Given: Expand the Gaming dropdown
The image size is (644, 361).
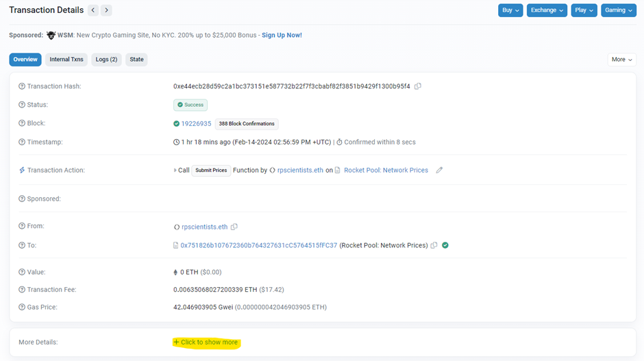Looking at the screenshot, I should [x=618, y=10].
